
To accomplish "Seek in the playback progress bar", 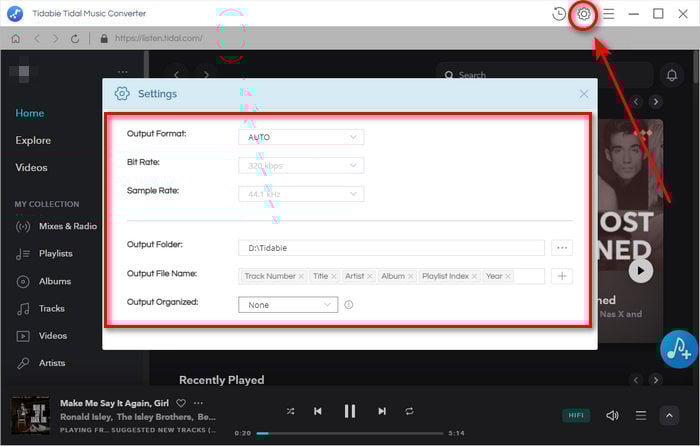I will click(350, 433).
